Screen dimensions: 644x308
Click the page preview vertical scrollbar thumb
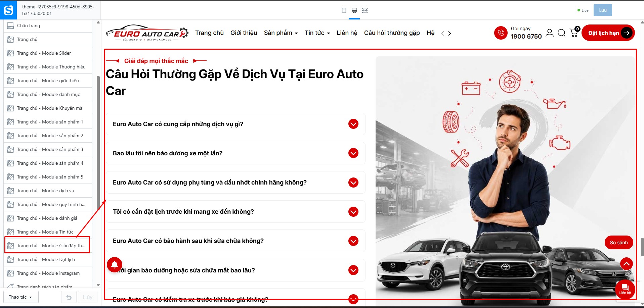[x=642, y=247]
